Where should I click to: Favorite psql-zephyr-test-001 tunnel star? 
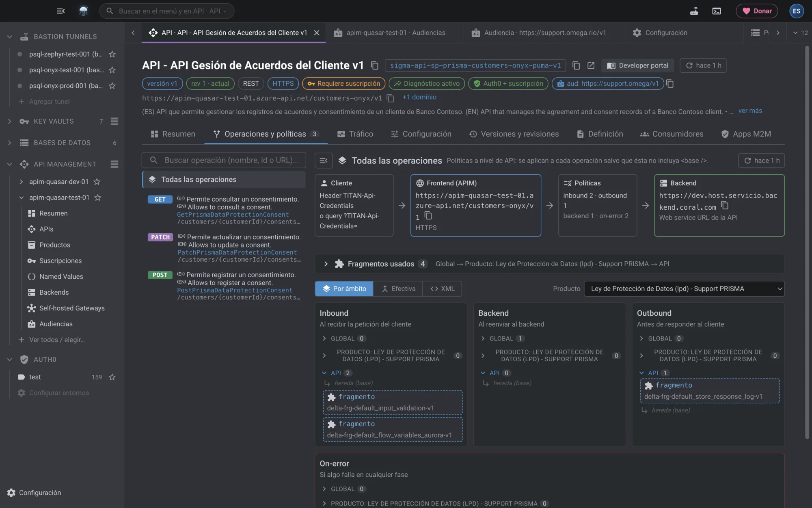point(112,54)
